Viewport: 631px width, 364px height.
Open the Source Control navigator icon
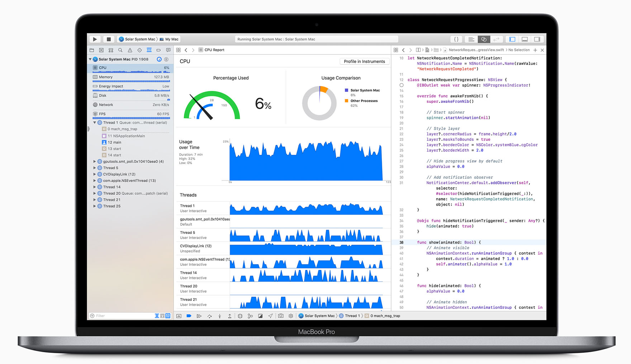tap(101, 50)
